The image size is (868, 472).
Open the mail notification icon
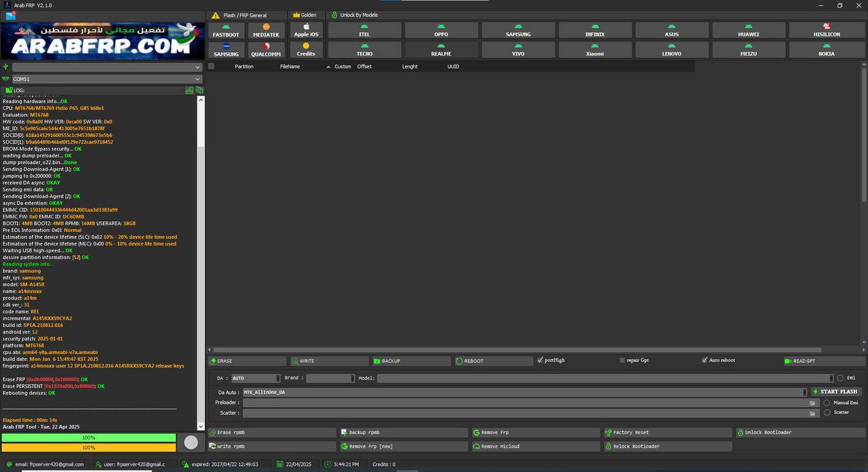(10, 16)
